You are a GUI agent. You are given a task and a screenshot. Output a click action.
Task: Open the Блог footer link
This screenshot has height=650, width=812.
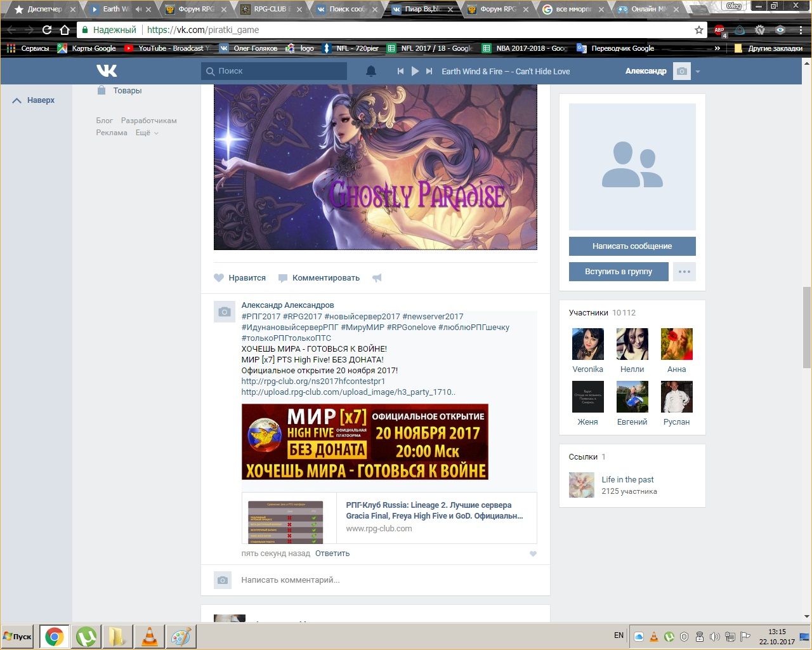[x=105, y=121]
